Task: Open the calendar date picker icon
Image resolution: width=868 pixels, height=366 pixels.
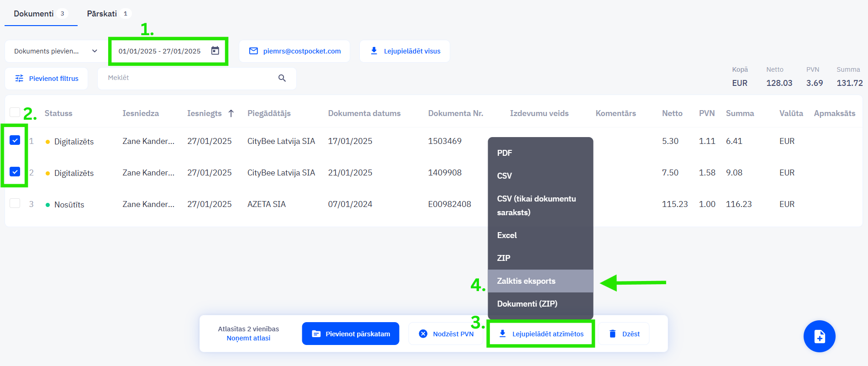Action: (215, 51)
